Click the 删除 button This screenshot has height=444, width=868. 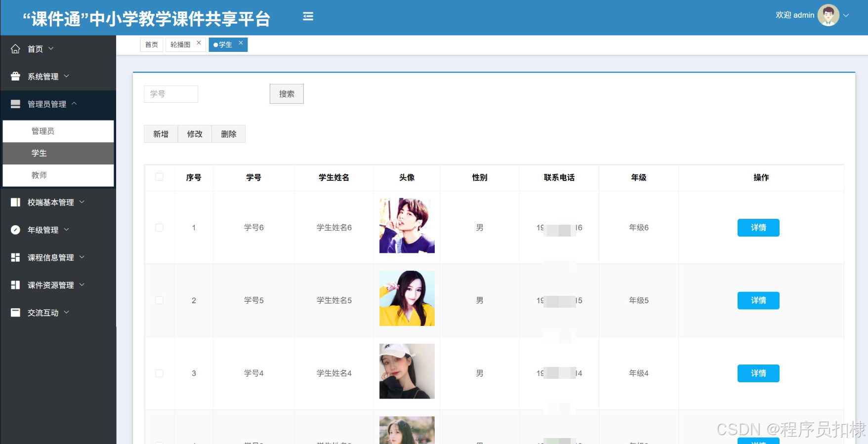click(229, 134)
